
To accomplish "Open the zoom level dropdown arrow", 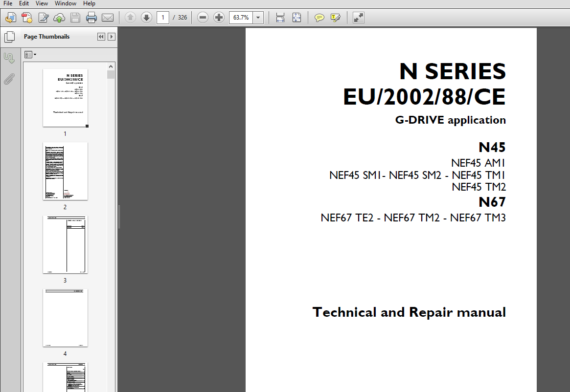I will click(258, 18).
